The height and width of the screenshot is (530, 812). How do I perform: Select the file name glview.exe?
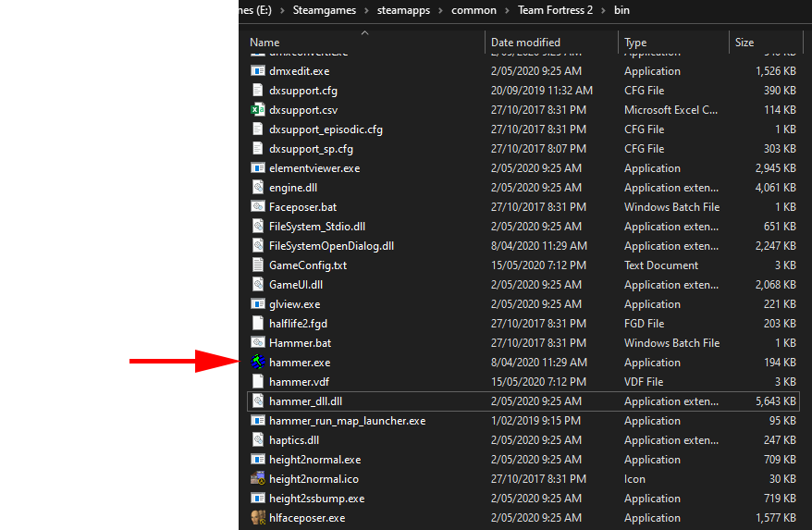(295, 304)
